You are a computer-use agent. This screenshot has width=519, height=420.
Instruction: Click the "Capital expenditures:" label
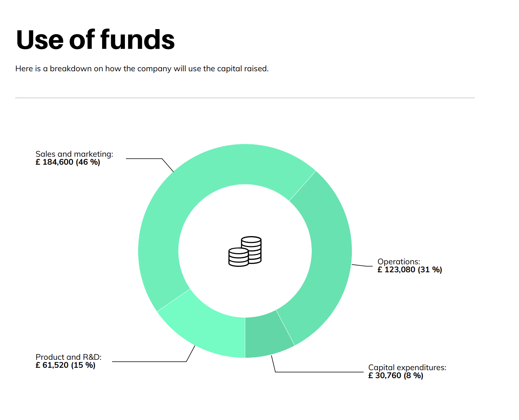pyautogui.click(x=407, y=367)
